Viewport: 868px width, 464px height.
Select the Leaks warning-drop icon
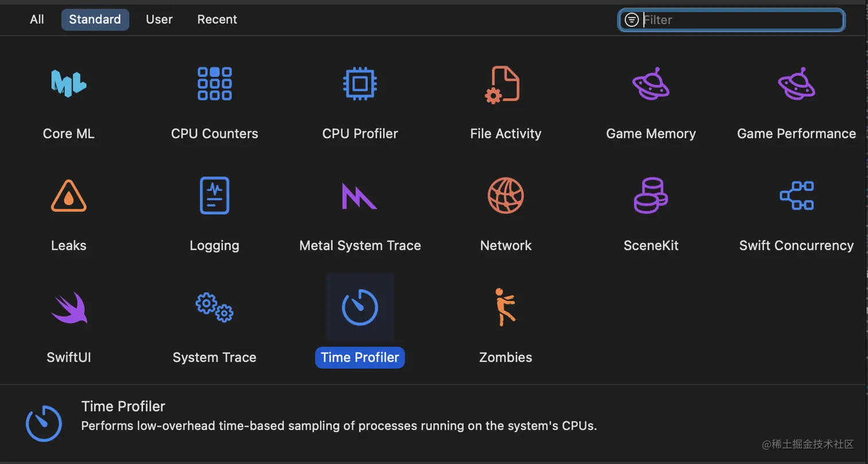68,196
